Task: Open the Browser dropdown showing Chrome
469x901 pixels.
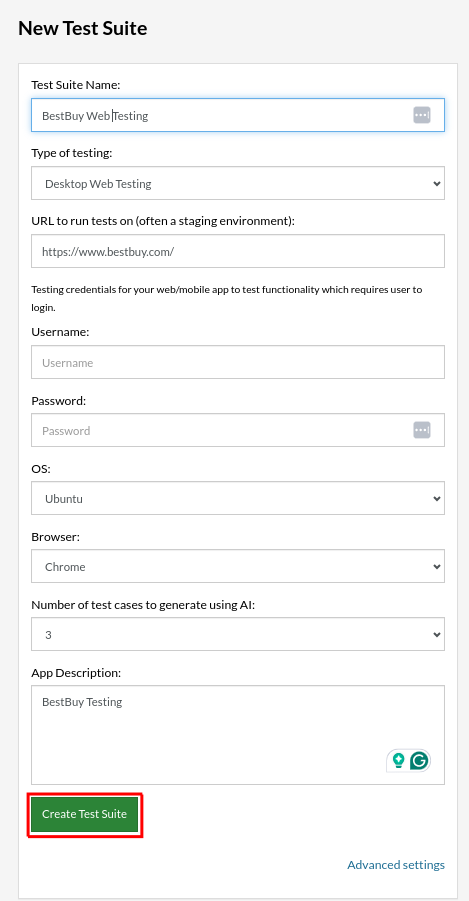Action: 238,566
